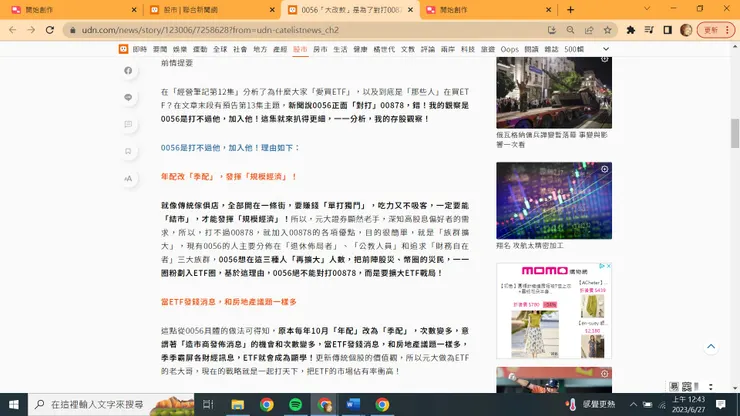Open the 'Oops' navigation item
The width and height of the screenshot is (740, 416).
tap(510, 49)
